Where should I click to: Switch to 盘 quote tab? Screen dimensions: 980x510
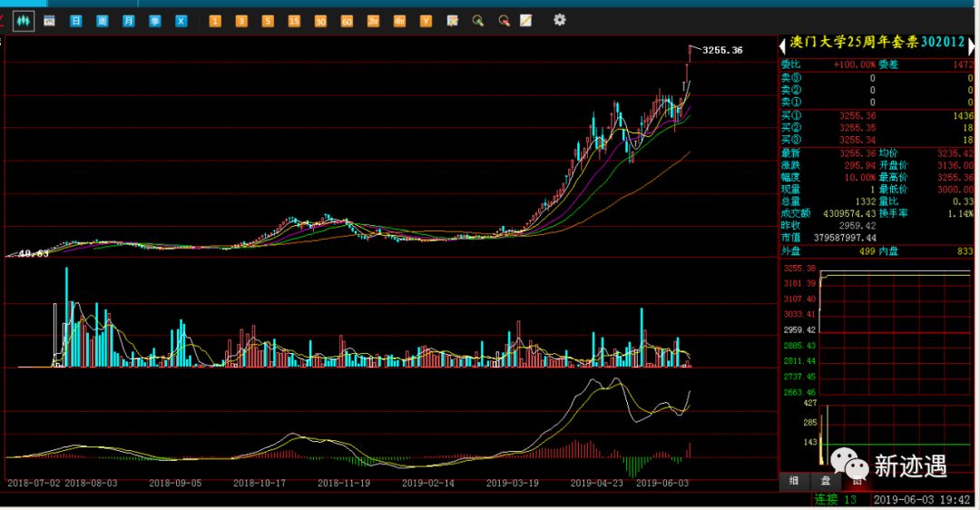[826, 481]
